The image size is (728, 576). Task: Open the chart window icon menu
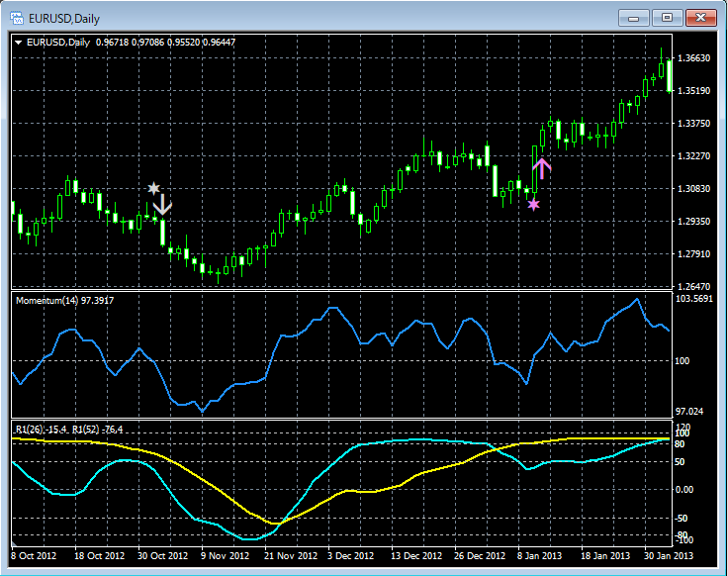coord(17,18)
